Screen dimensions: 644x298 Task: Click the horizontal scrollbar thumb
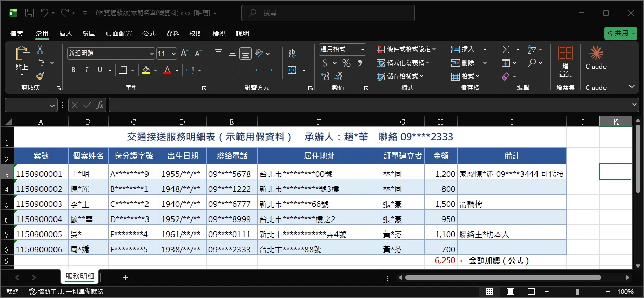(503, 278)
